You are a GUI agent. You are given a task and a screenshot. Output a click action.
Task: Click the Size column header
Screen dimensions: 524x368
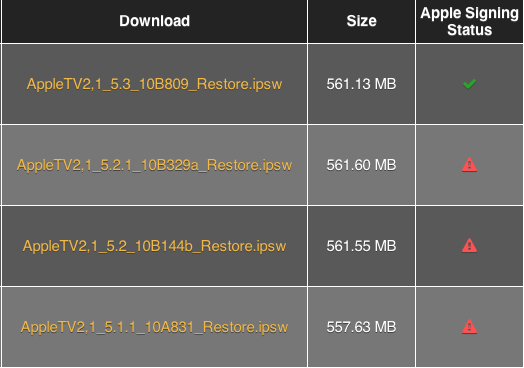click(x=362, y=21)
